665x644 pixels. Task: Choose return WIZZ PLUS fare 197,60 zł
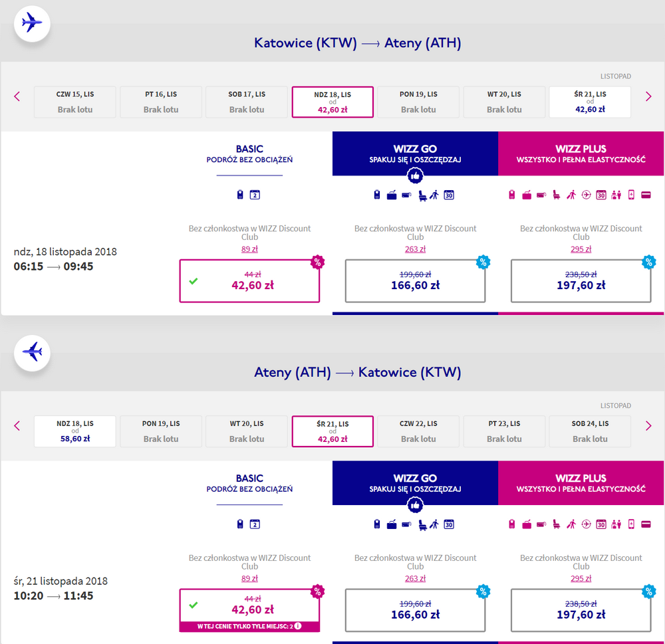(581, 610)
